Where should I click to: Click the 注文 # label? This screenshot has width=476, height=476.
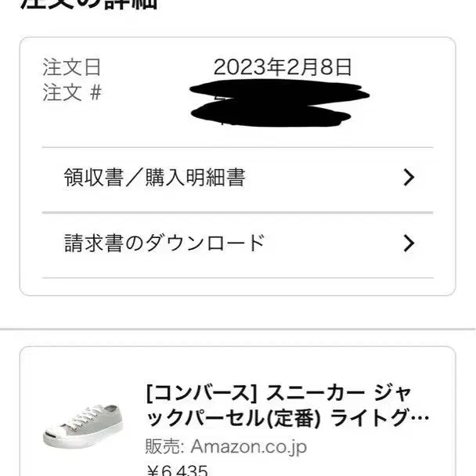[72, 93]
